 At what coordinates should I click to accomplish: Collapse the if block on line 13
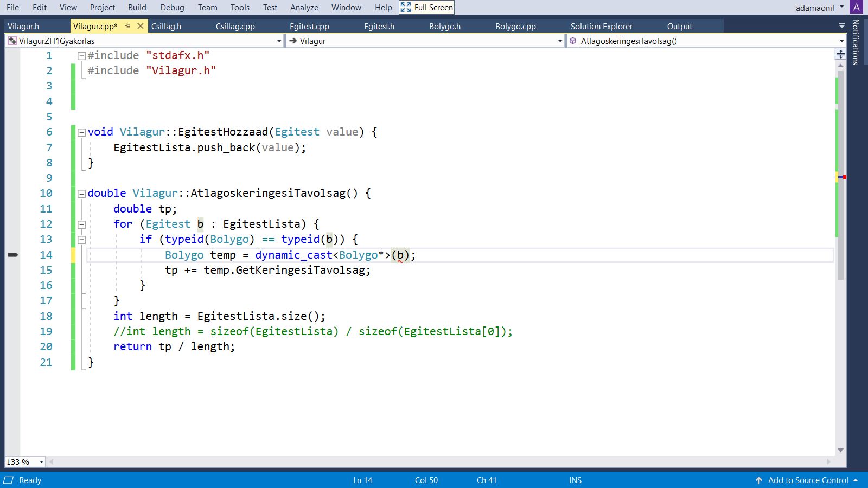click(x=81, y=239)
